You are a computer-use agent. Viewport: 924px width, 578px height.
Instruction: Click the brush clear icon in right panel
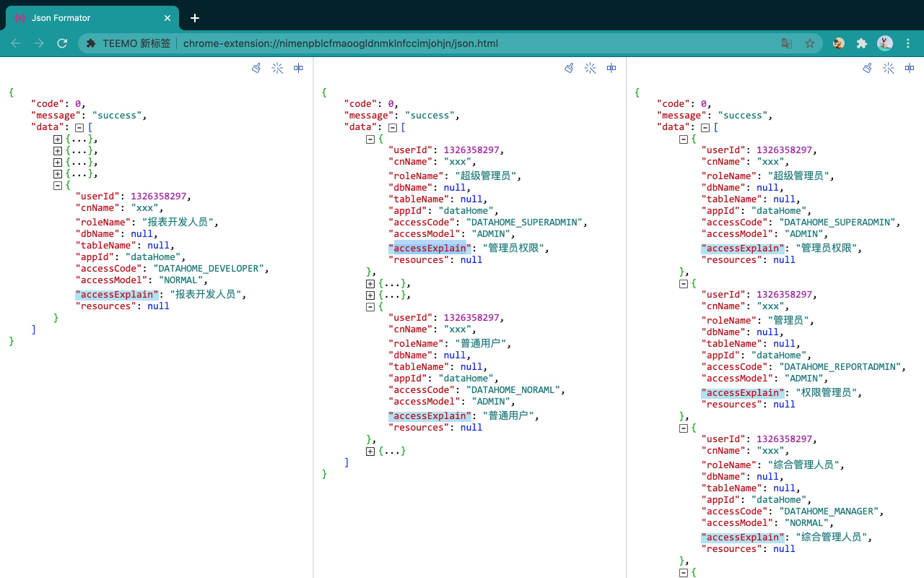(868, 68)
